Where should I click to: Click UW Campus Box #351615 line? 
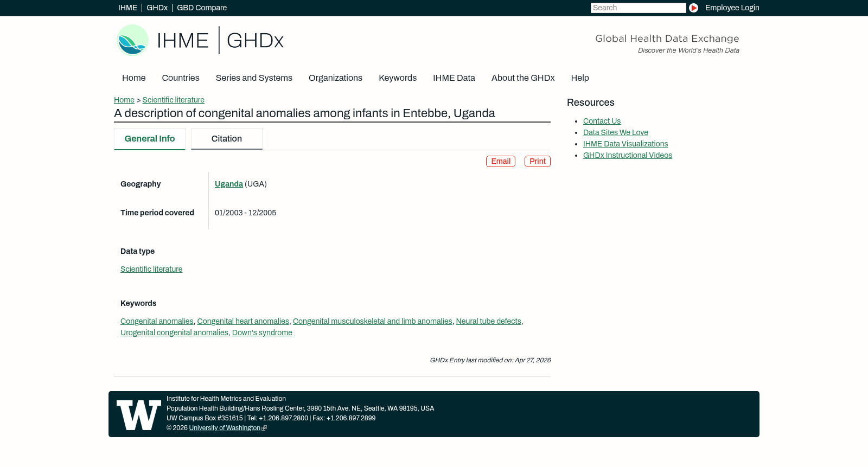click(271, 418)
